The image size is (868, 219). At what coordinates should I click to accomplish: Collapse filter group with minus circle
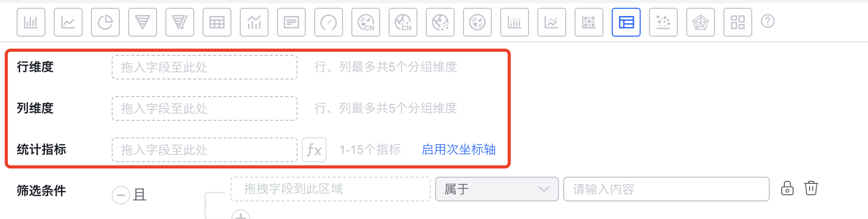pos(121,195)
